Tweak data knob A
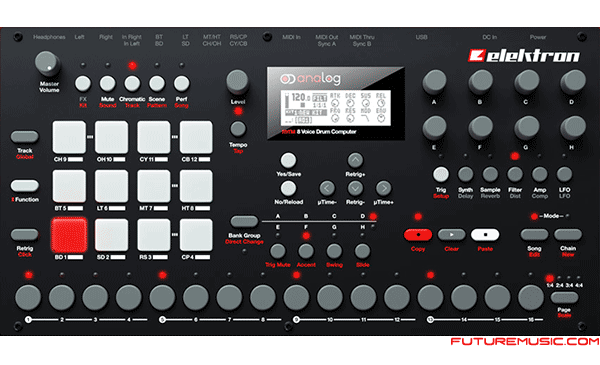The height and width of the screenshot is (365, 600). click(x=434, y=81)
